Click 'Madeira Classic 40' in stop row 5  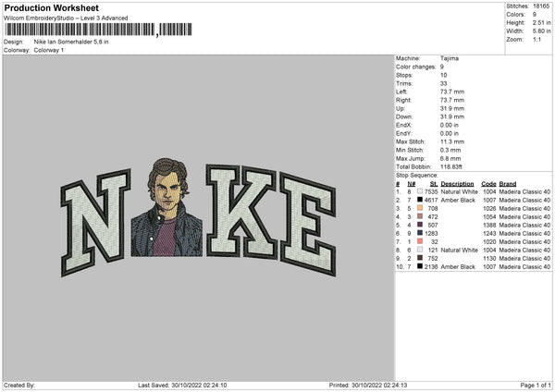tap(524, 225)
